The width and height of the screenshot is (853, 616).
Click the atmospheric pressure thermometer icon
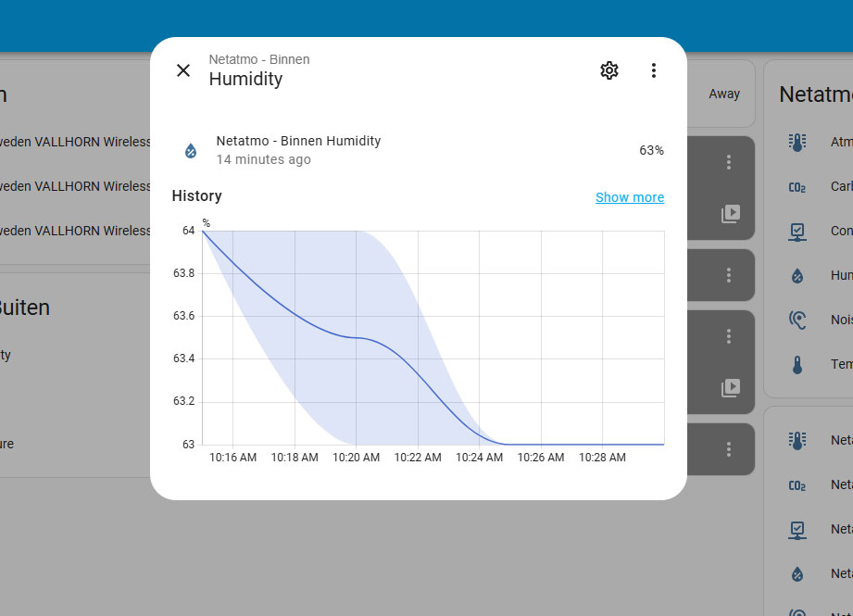797,142
